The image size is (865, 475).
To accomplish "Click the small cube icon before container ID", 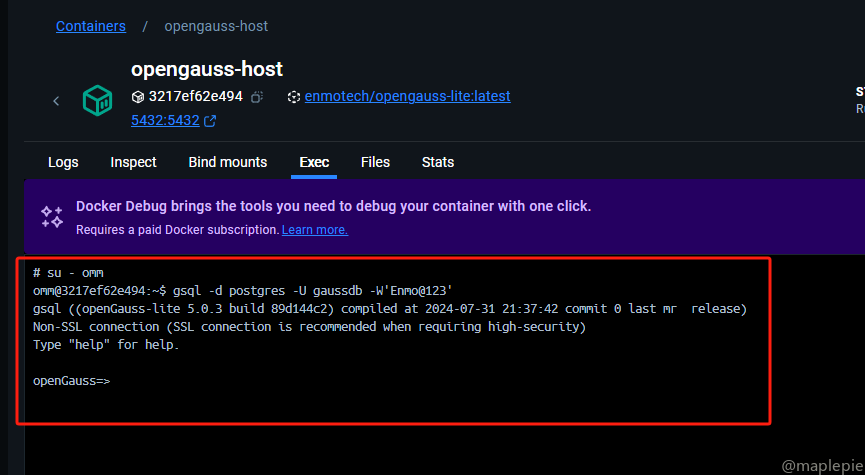I will coord(138,97).
